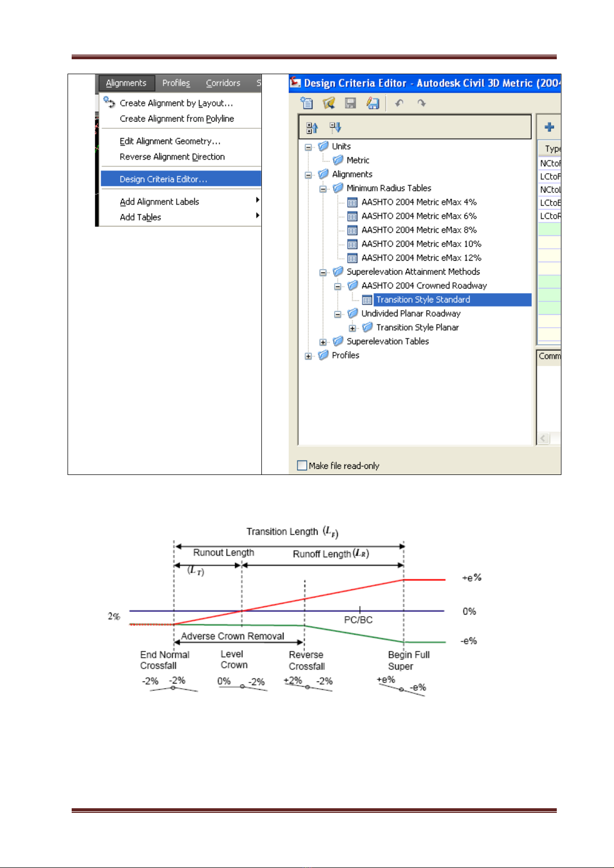
Task: Click the folder icon beside Superelevation Attainment Methods
Action: point(338,271)
